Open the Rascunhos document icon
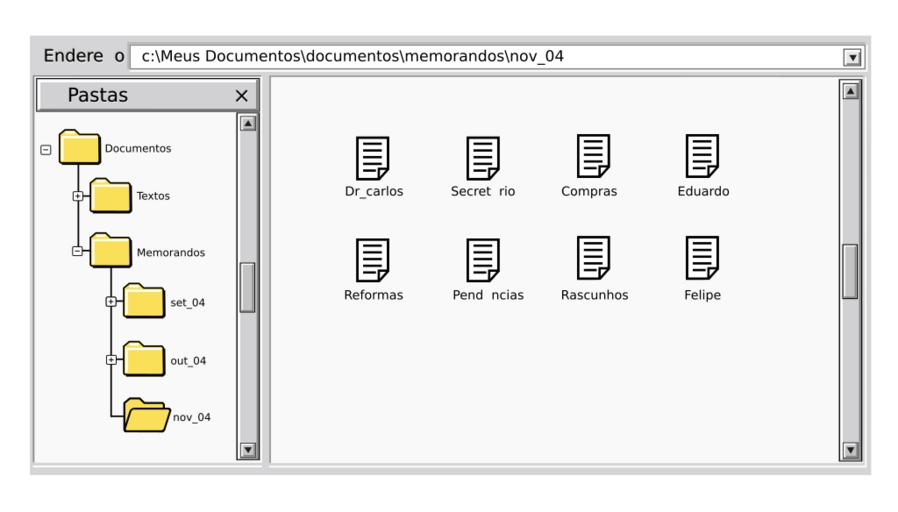 pyautogui.click(x=593, y=260)
